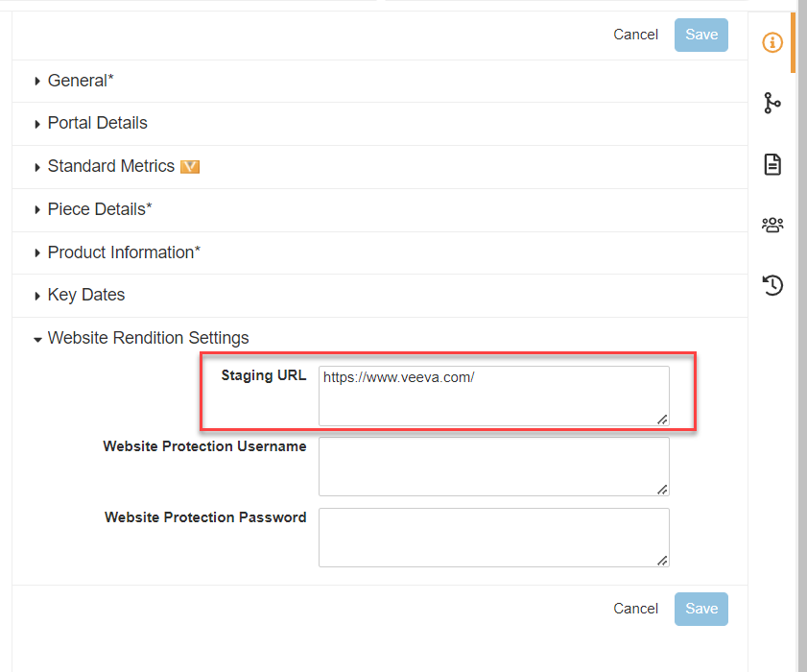Viewport: 807px width, 672px height.
Task: Expand the Product Information section
Action: [124, 252]
